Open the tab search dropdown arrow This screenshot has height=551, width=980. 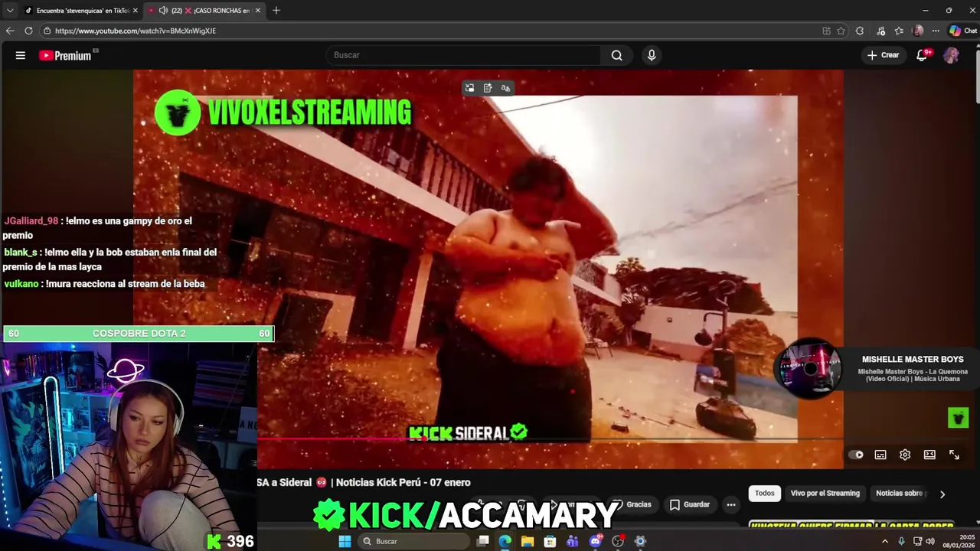click(9, 10)
